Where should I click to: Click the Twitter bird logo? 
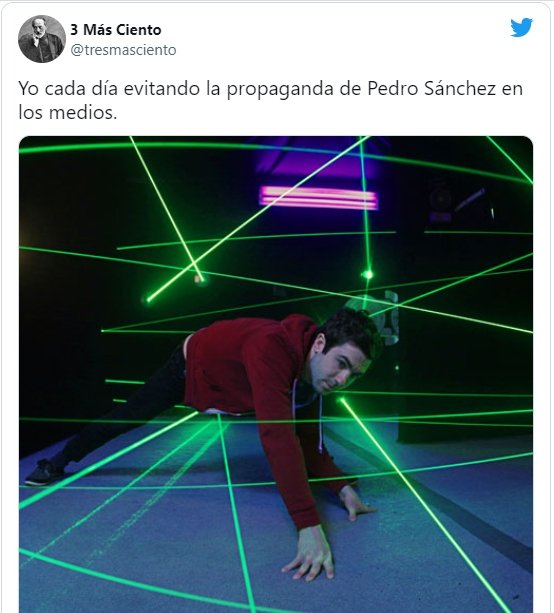click(x=521, y=27)
